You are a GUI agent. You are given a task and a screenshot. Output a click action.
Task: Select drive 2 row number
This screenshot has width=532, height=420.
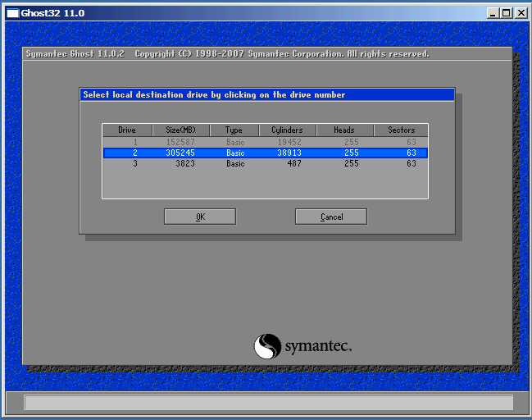click(x=135, y=153)
